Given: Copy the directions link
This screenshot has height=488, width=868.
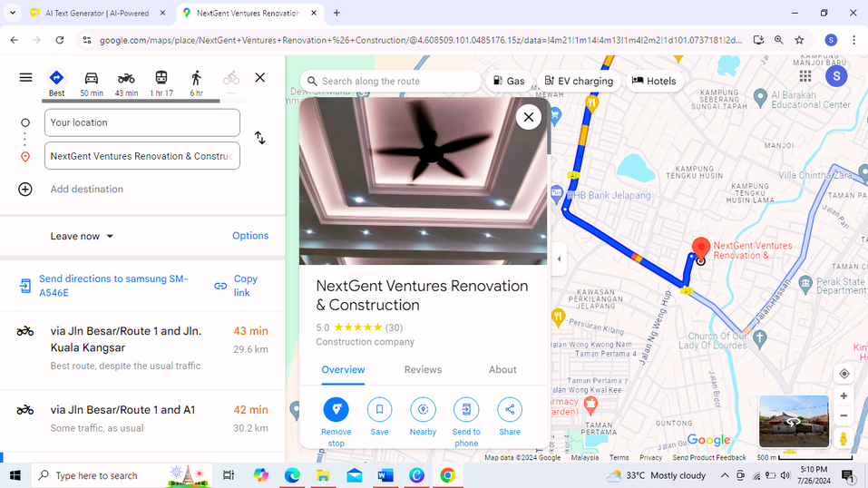Looking at the screenshot, I should (x=237, y=285).
